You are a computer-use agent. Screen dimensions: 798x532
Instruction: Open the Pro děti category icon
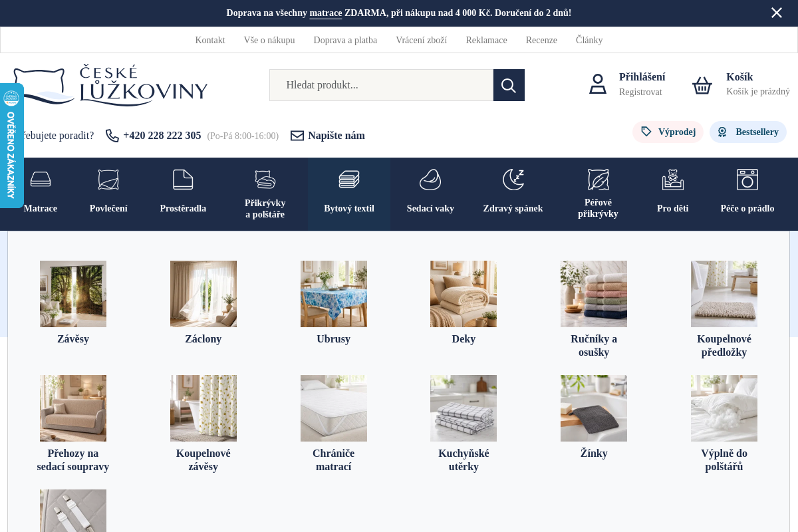672,180
